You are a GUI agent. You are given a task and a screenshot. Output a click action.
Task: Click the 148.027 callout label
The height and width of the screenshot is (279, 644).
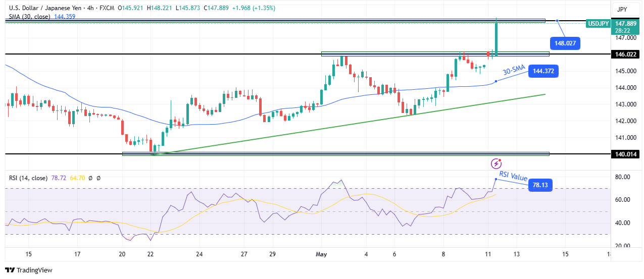point(565,43)
